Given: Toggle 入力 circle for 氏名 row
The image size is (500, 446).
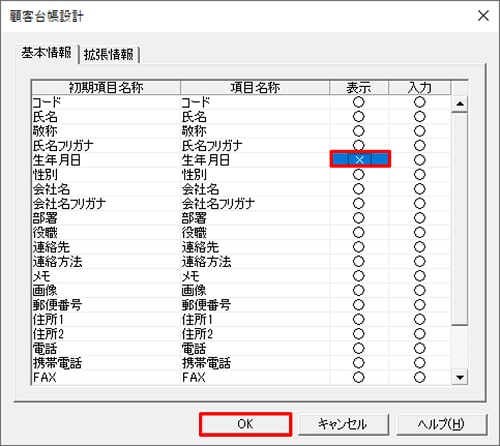Looking at the screenshot, I should point(420,116).
